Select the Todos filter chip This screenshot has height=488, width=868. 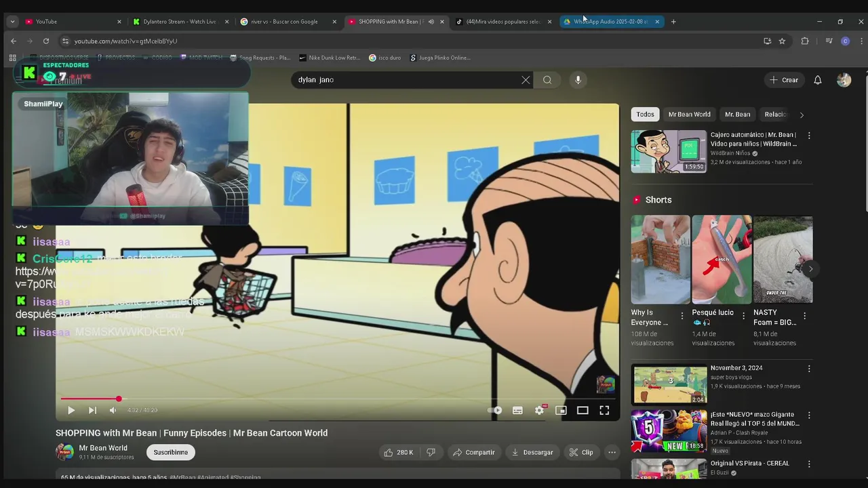pos(645,115)
